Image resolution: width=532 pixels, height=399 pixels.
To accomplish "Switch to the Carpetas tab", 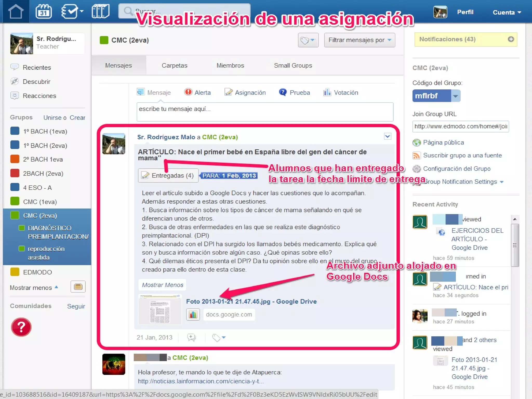I will point(174,65).
